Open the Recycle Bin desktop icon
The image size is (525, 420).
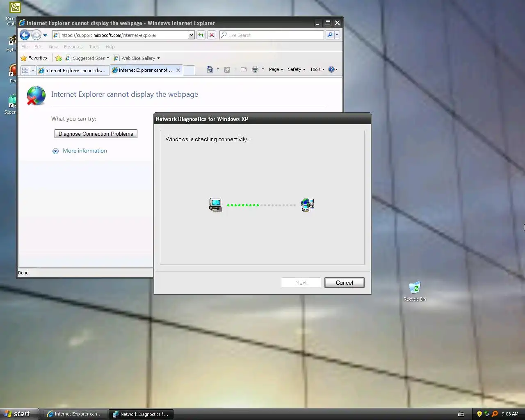(x=415, y=291)
